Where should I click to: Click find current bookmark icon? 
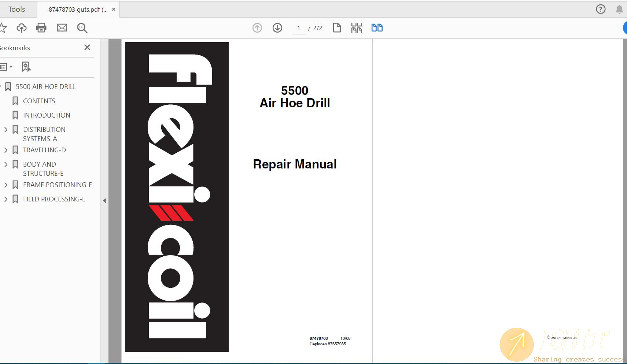coord(26,67)
